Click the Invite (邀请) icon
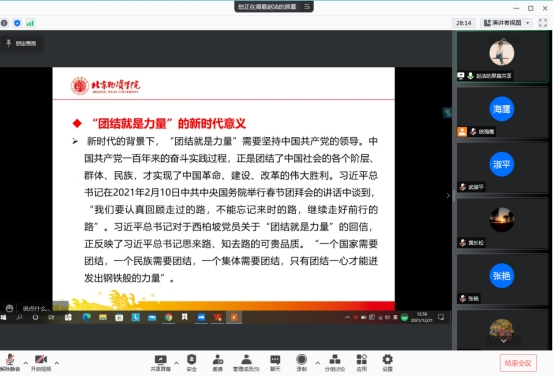 (x=218, y=363)
